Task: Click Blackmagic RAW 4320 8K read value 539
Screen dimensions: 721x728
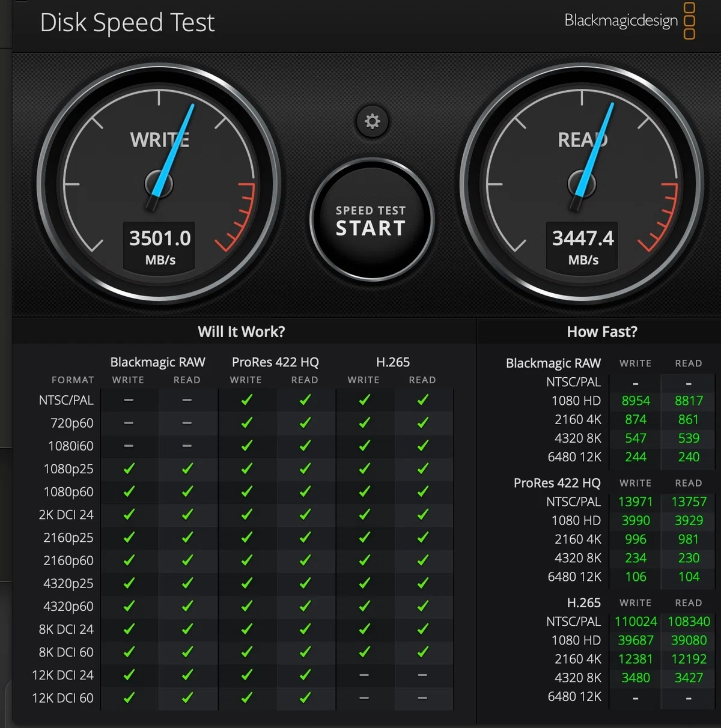Action: tap(689, 438)
